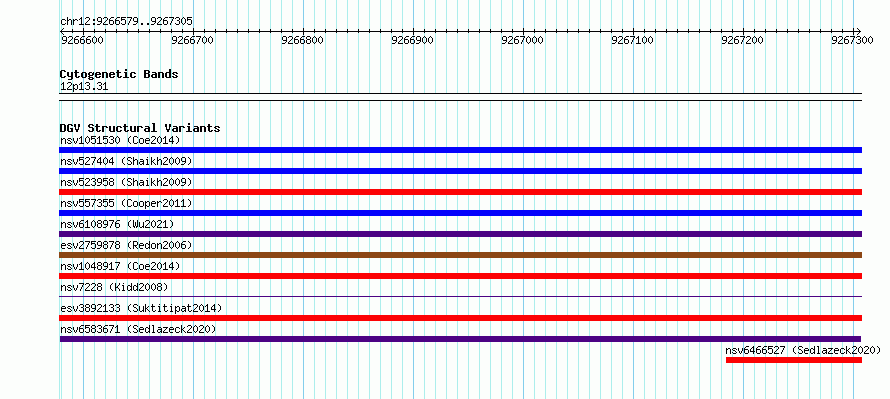Image resolution: width=890 pixels, height=399 pixels.
Task: Open variant nsv1051530 (Coe2014) label
Action: (x=120, y=140)
